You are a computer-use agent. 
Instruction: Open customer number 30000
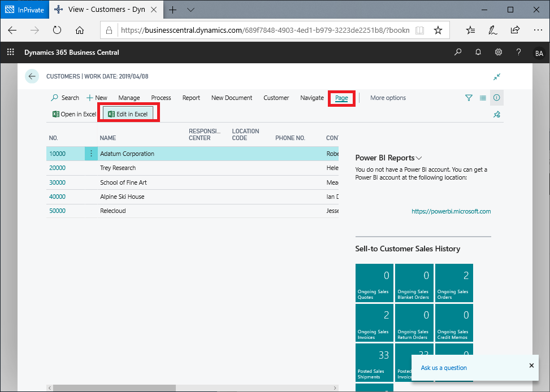(57, 182)
